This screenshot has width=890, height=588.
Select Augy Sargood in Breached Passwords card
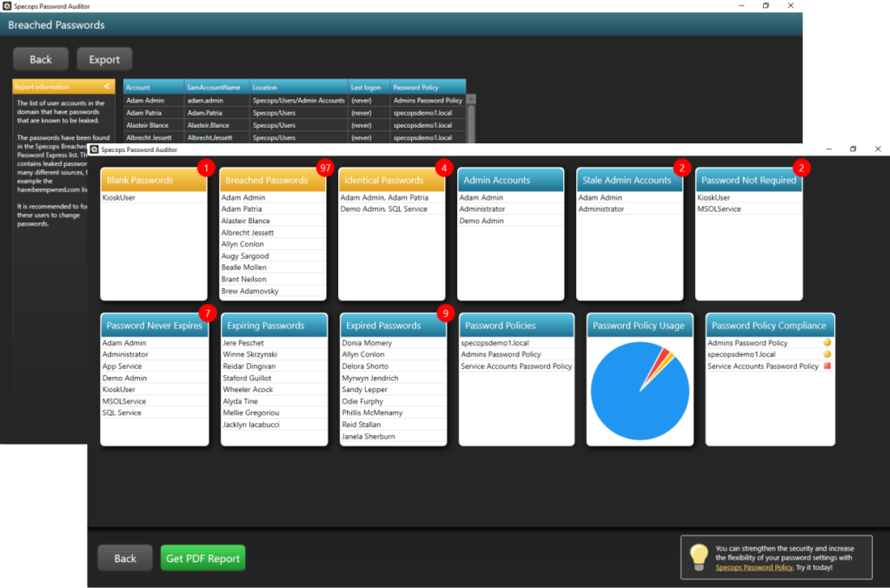[x=272, y=255]
